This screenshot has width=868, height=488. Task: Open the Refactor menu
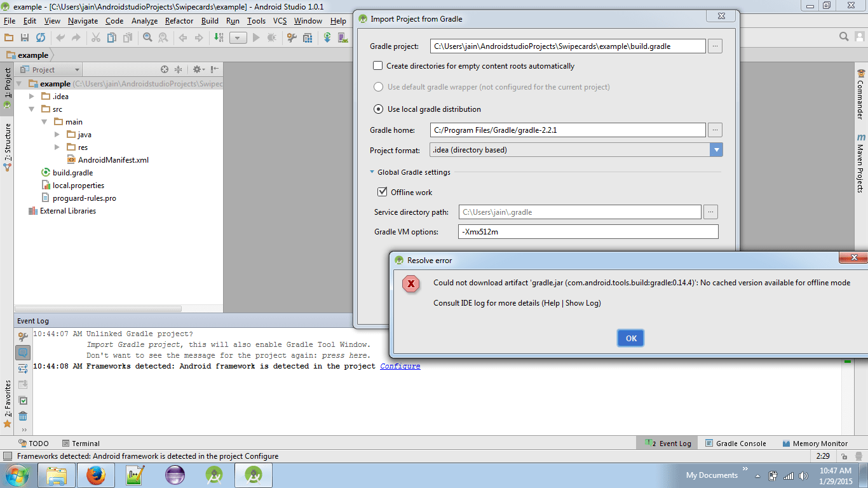click(x=179, y=21)
